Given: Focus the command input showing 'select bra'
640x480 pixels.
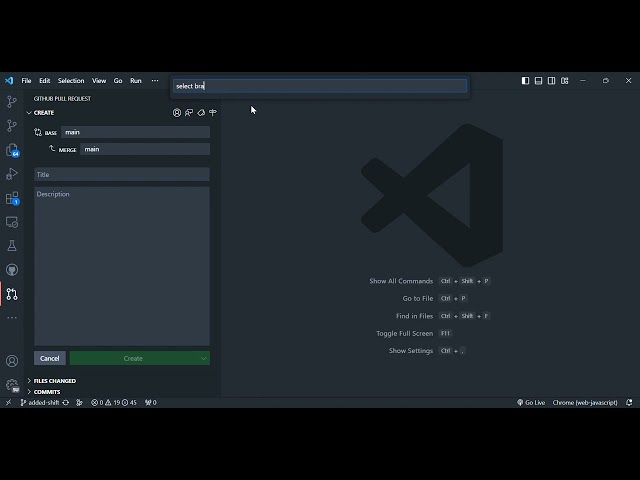Looking at the screenshot, I should [320, 86].
